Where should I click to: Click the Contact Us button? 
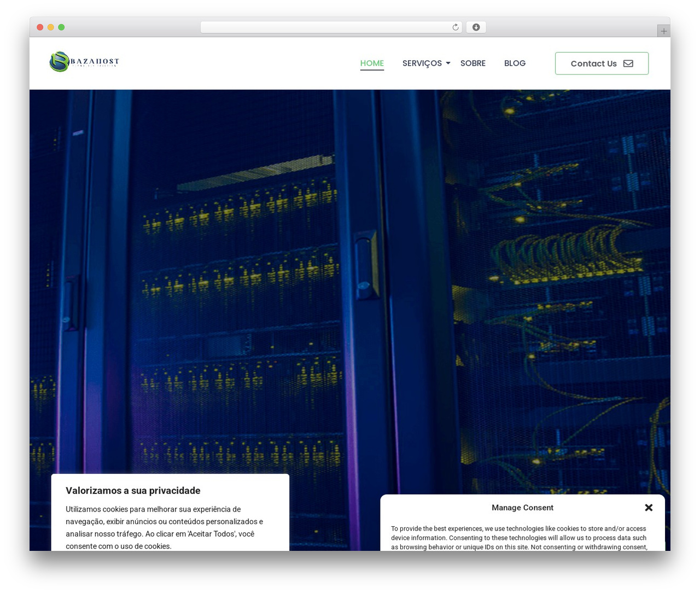pyautogui.click(x=602, y=63)
